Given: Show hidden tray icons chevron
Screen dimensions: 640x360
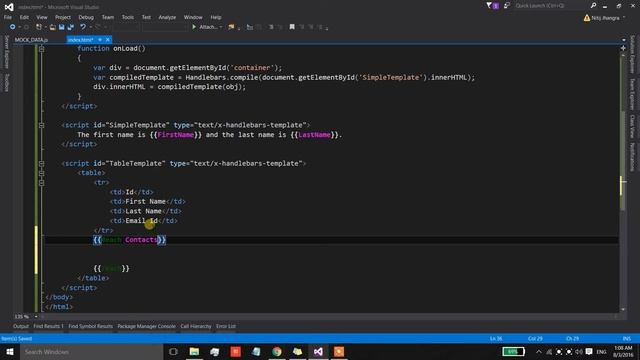Looking at the screenshot, I should pos(539,351).
